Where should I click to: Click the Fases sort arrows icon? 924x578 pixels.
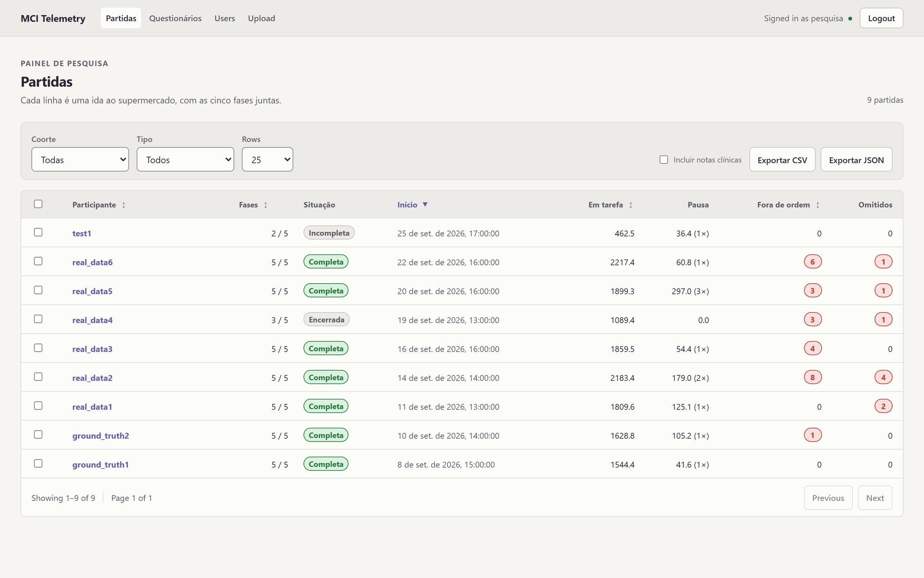pyautogui.click(x=266, y=205)
